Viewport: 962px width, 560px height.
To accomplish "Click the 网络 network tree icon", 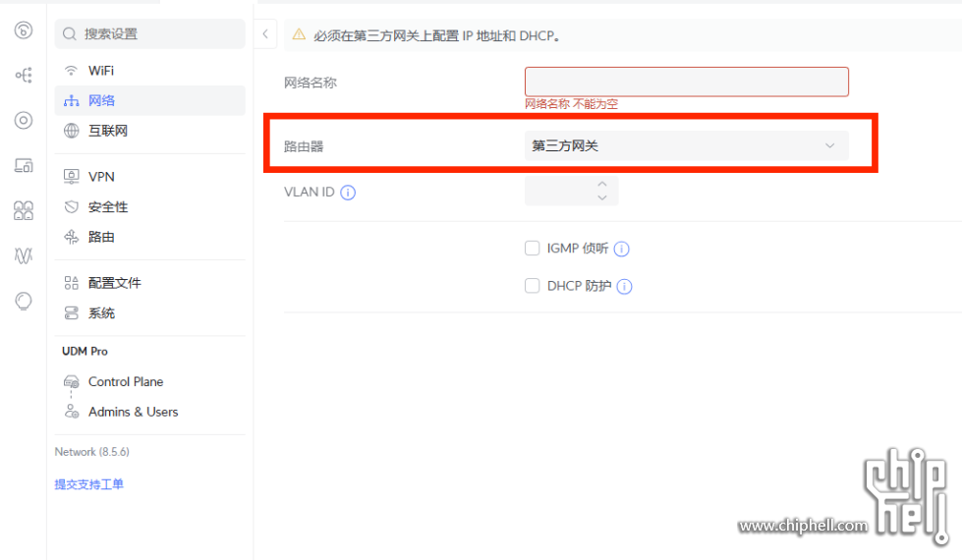I will pos(71,100).
